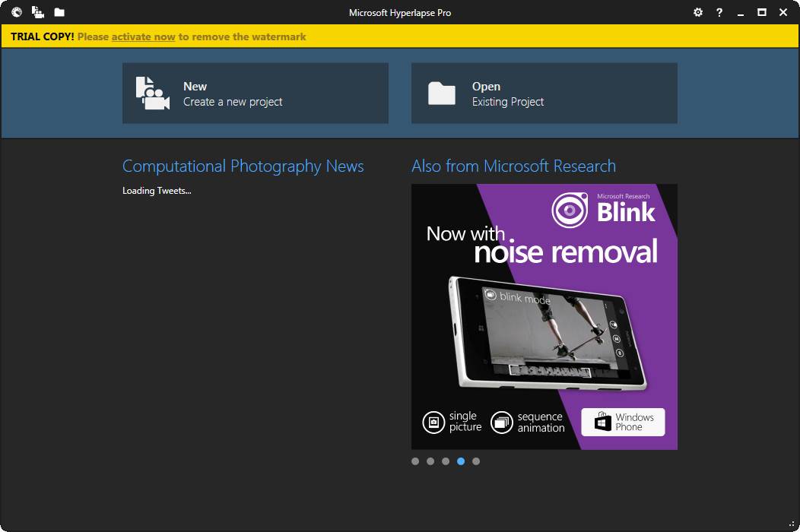Select the second carousel dot

pyautogui.click(x=430, y=461)
